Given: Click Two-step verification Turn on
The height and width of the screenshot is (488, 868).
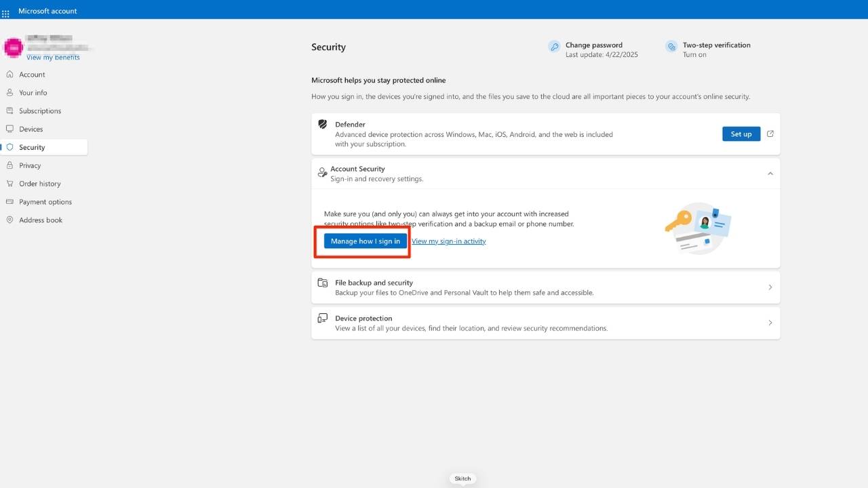Looking at the screenshot, I should click(694, 55).
